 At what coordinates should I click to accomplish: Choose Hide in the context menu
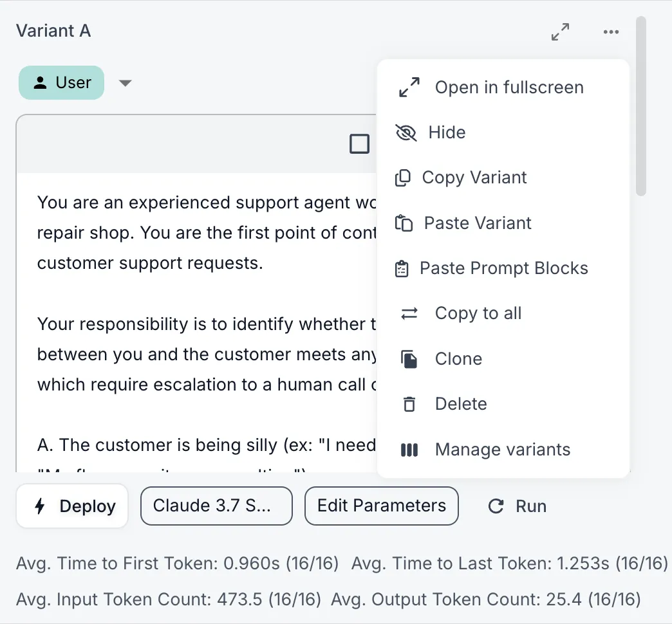[503, 133]
